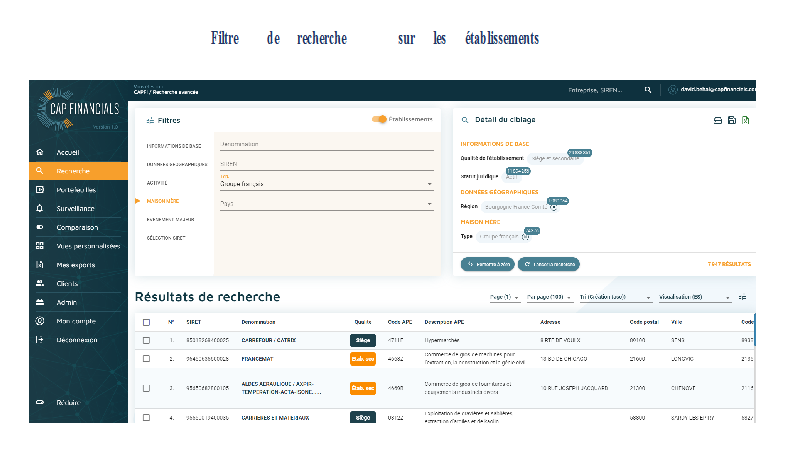Image resolution: width=800 pixels, height=450 pixels.
Task: Toggle the Établissements switch
Action: [x=380, y=119]
